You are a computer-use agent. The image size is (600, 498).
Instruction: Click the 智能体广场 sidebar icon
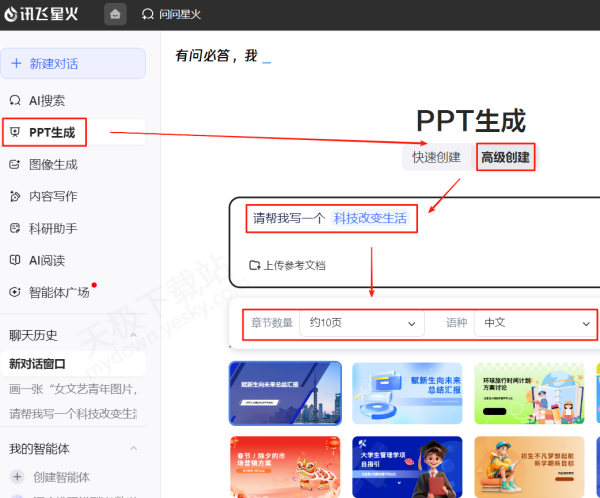tap(15, 292)
